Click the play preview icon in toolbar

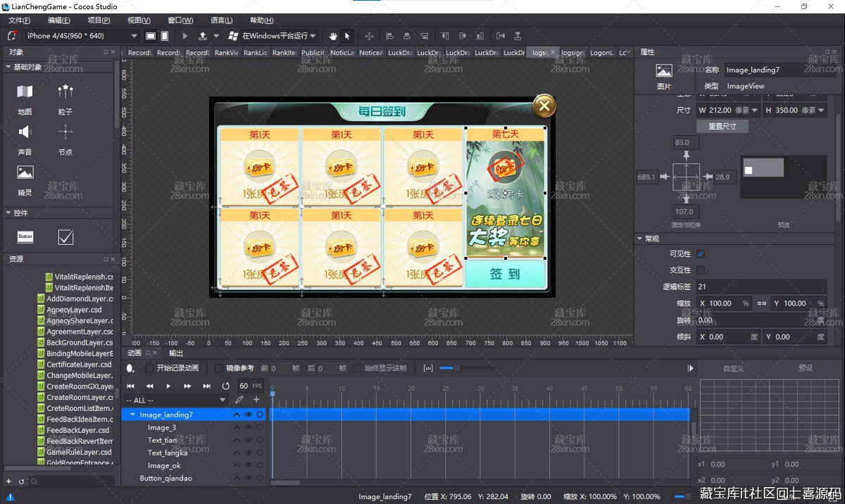point(185,36)
